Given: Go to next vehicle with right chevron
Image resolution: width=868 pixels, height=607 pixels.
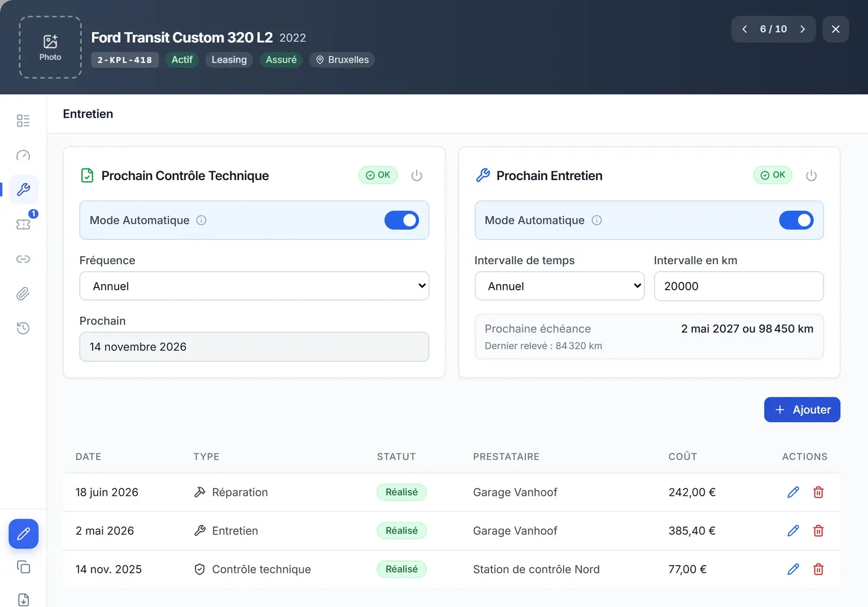Looking at the screenshot, I should [802, 29].
